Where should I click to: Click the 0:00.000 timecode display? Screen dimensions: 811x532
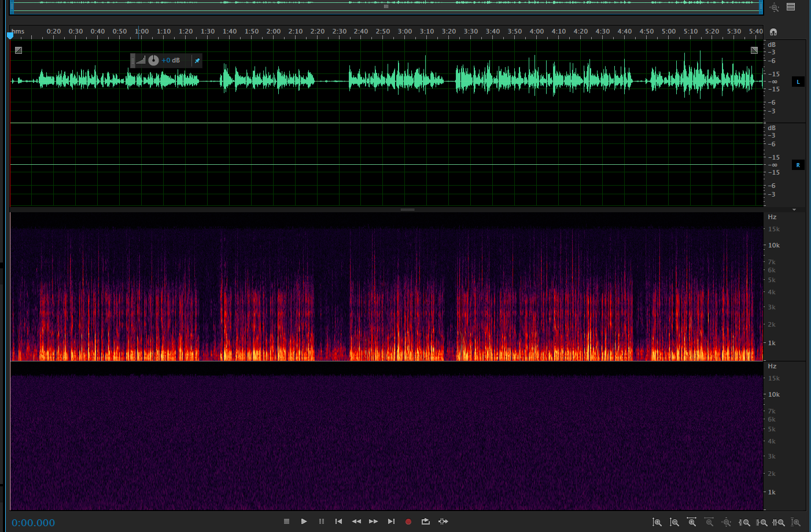(x=33, y=523)
